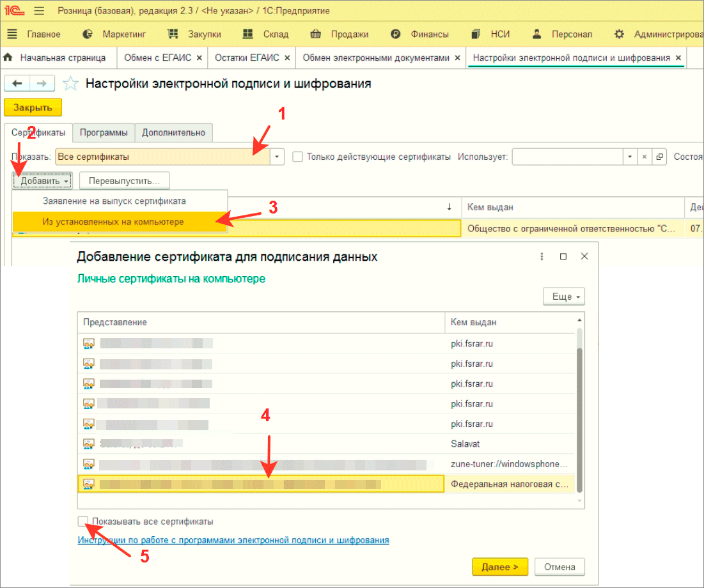Click the Представление column header
The width and height of the screenshot is (704, 588).
[x=261, y=322]
